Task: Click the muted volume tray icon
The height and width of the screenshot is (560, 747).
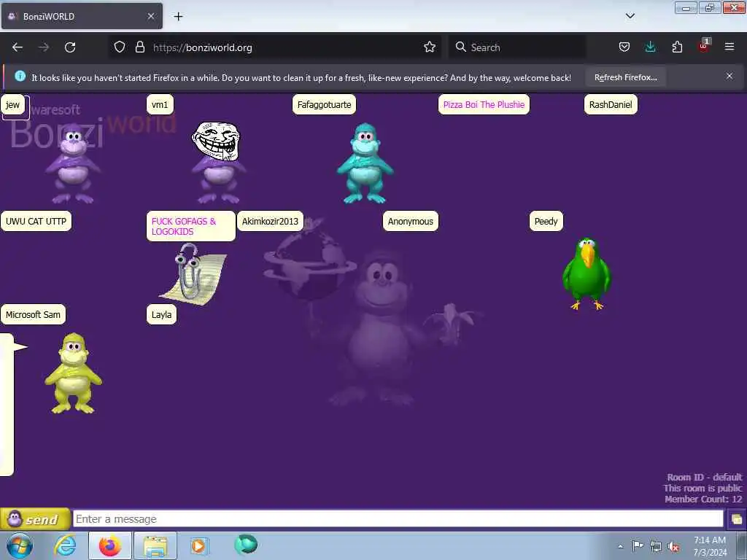Action: click(673, 546)
